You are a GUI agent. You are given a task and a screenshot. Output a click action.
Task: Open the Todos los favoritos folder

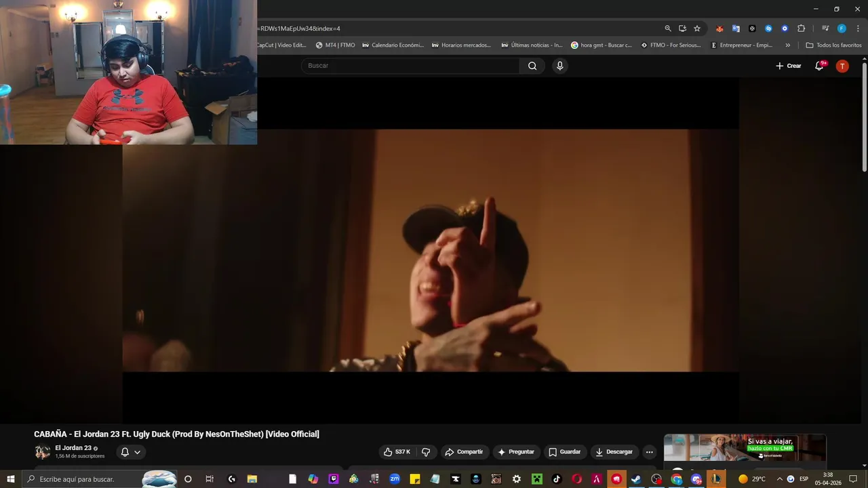coord(833,45)
